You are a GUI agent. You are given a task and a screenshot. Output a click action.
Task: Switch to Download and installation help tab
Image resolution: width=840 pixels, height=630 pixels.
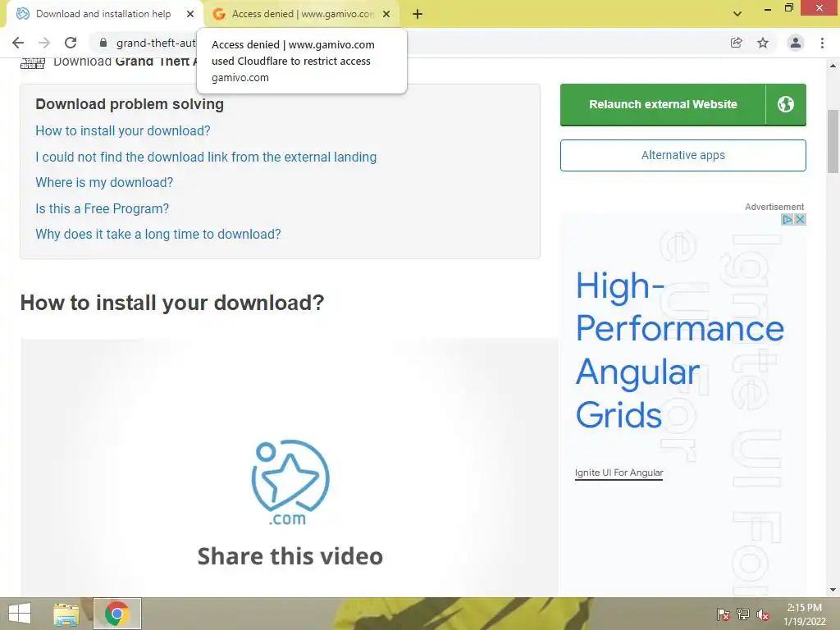(x=103, y=14)
